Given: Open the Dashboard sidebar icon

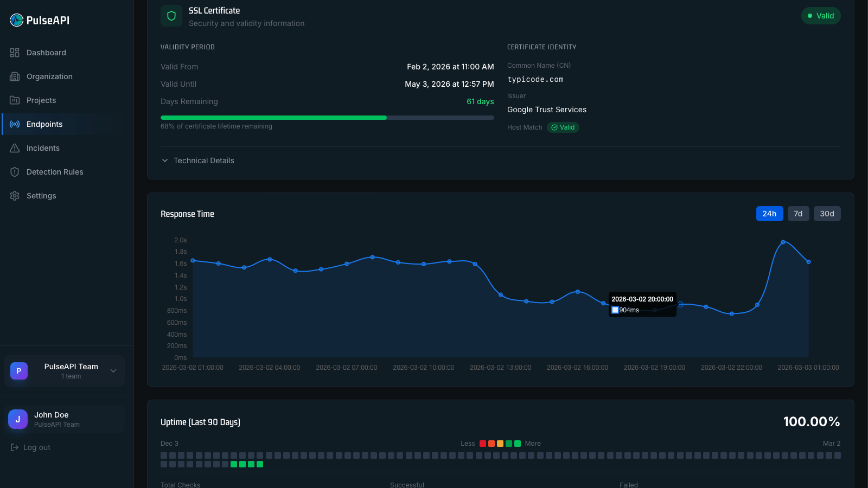Looking at the screenshot, I should [15, 52].
